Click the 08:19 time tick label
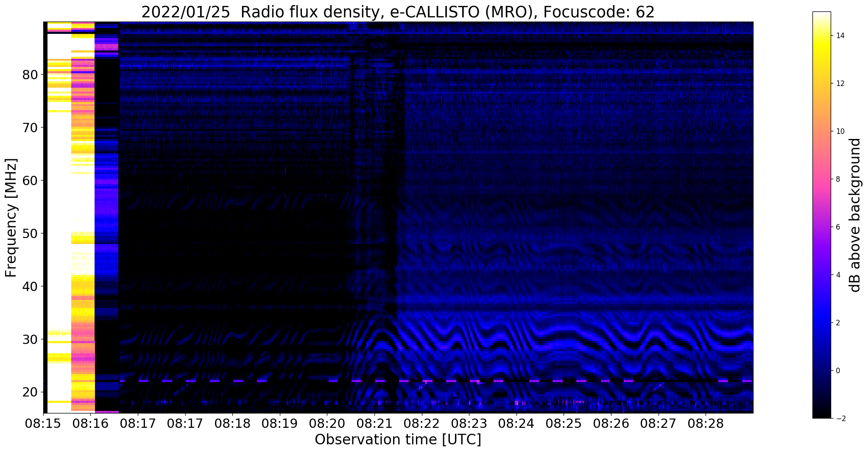 point(280,424)
